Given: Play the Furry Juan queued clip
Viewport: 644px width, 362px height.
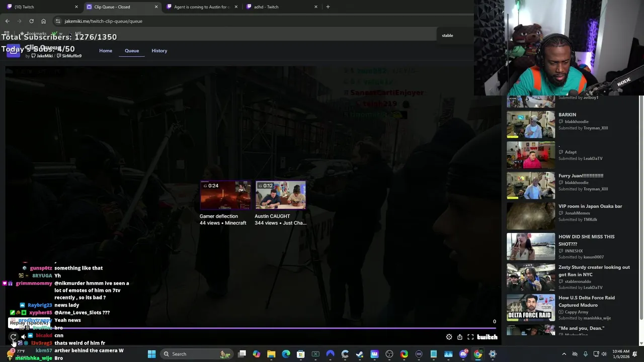Looking at the screenshot, I should (x=581, y=175).
